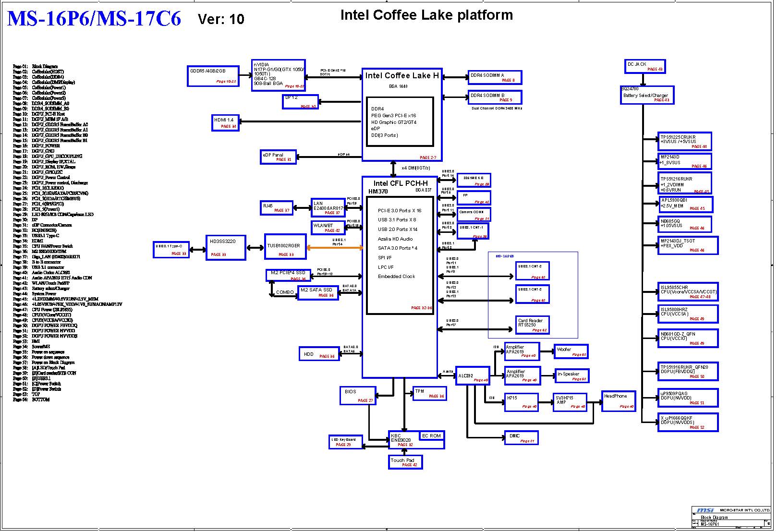Viewport: 778px width, 532px height.
Task: Select the HM370 chipset label
Action: coord(378,191)
